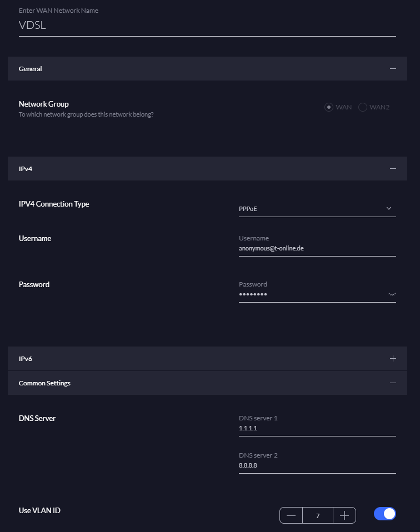This screenshot has width=420, height=532.
Task: Collapse the IPv4 section minus icon
Action: [x=393, y=168]
